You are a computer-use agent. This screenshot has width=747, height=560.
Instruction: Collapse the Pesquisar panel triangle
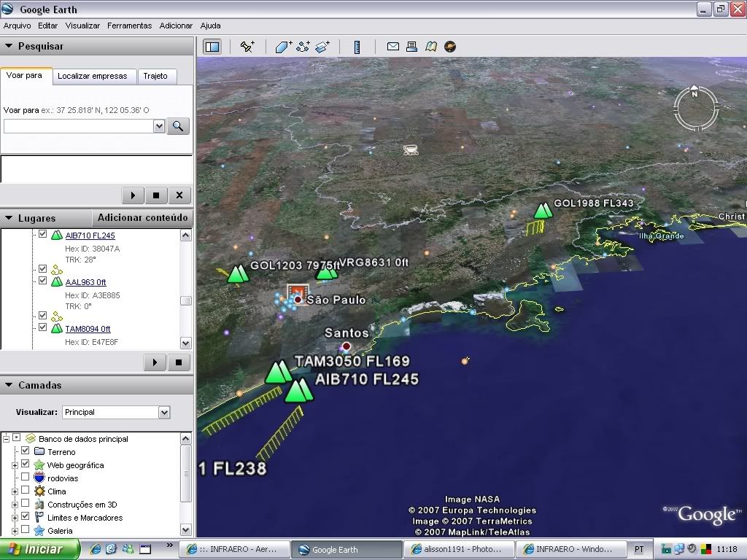[9, 46]
